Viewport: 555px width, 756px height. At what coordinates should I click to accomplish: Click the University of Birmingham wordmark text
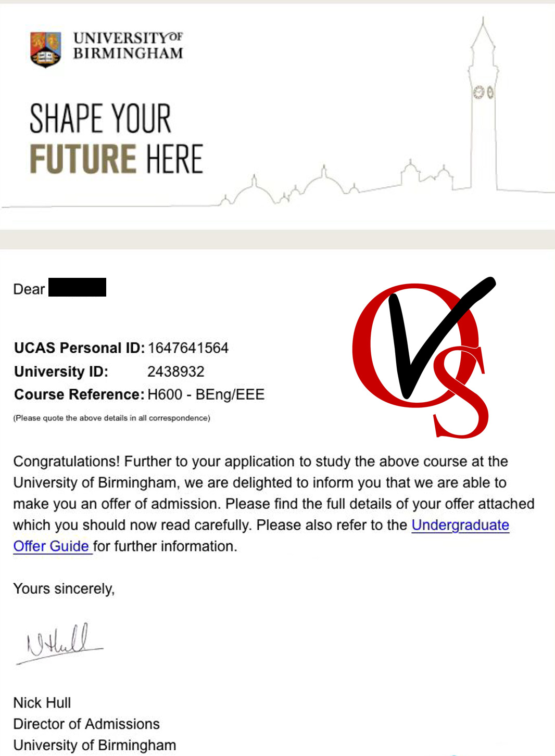tap(128, 46)
